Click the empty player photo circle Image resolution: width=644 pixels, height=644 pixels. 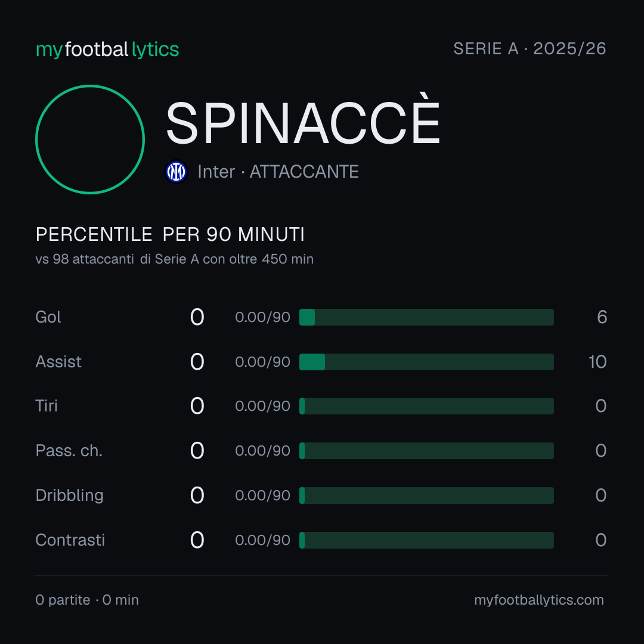point(90,139)
